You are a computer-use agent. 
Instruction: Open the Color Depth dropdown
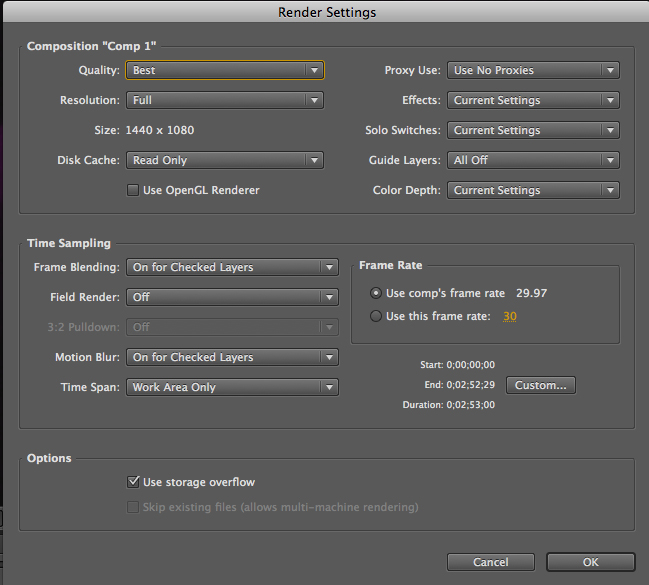tap(533, 190)
